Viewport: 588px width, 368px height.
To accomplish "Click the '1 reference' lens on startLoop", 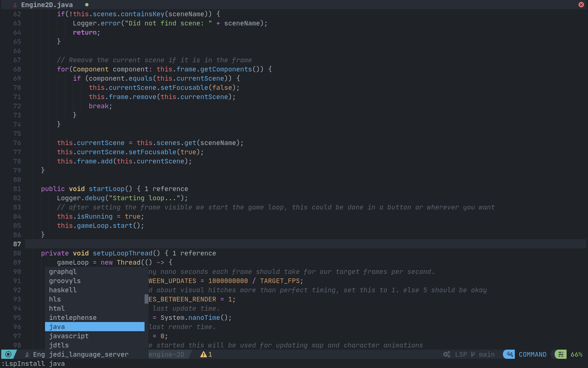I will (166, 189).
